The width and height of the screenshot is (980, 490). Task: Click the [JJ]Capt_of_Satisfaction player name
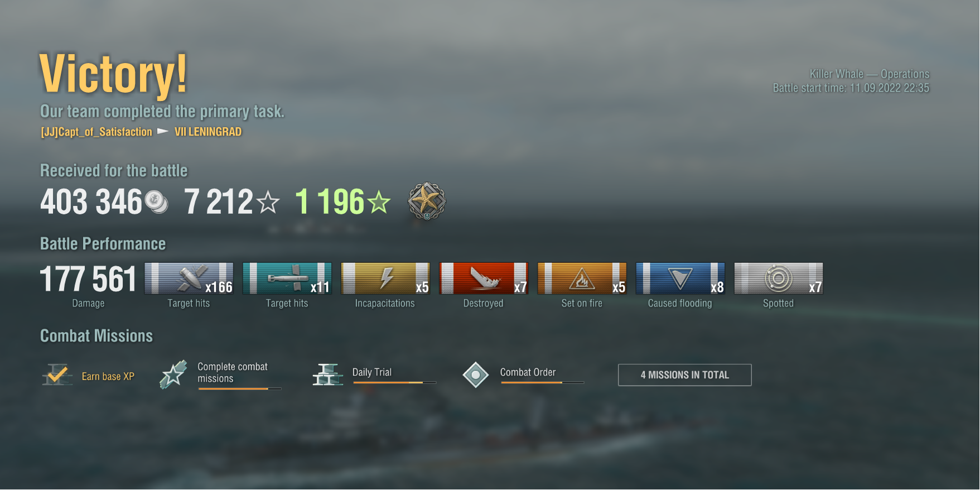click(96, 132)
